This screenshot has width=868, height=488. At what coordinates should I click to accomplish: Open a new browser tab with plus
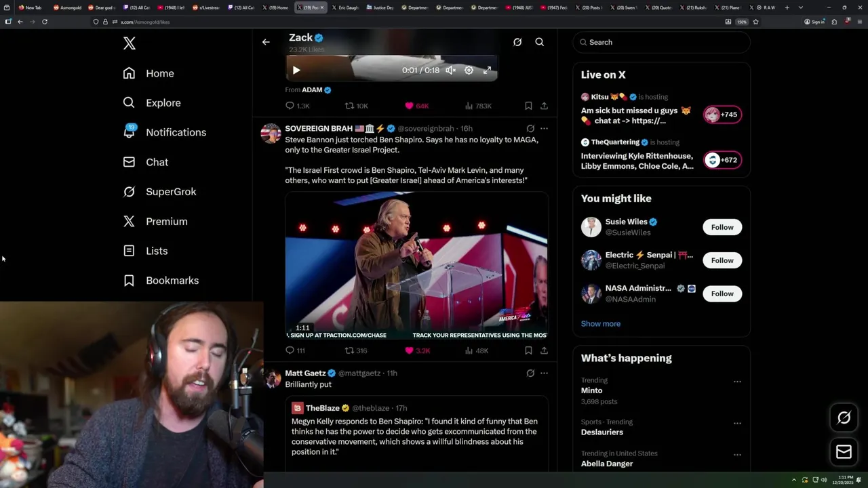click(x=787, y=7)
